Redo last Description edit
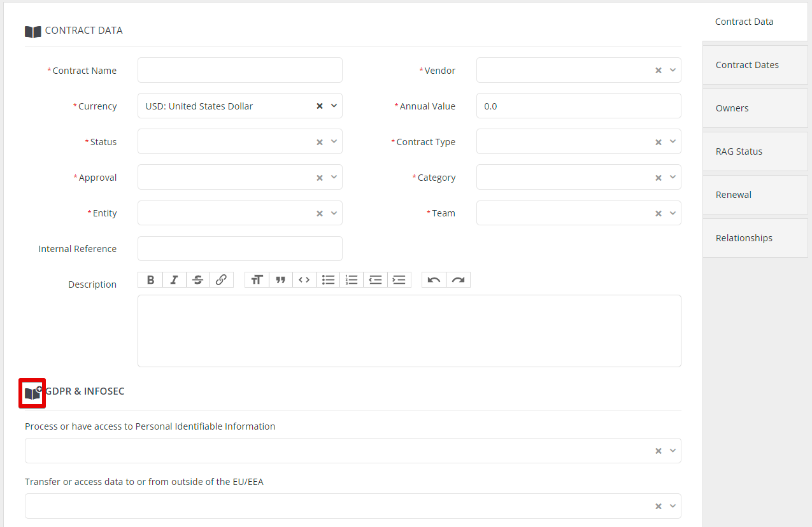The width and height of the screenshot is (812, 527). (x=458, y=280)
